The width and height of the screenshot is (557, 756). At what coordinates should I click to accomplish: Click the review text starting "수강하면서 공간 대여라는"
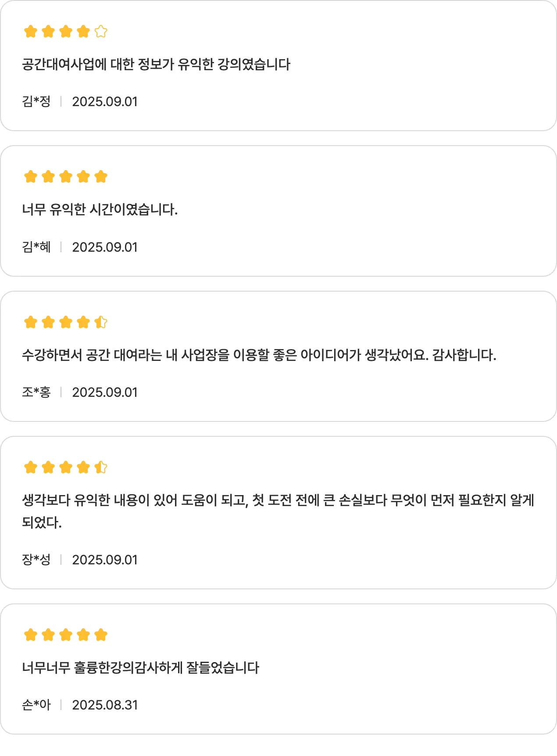click(x=259, y=355)
